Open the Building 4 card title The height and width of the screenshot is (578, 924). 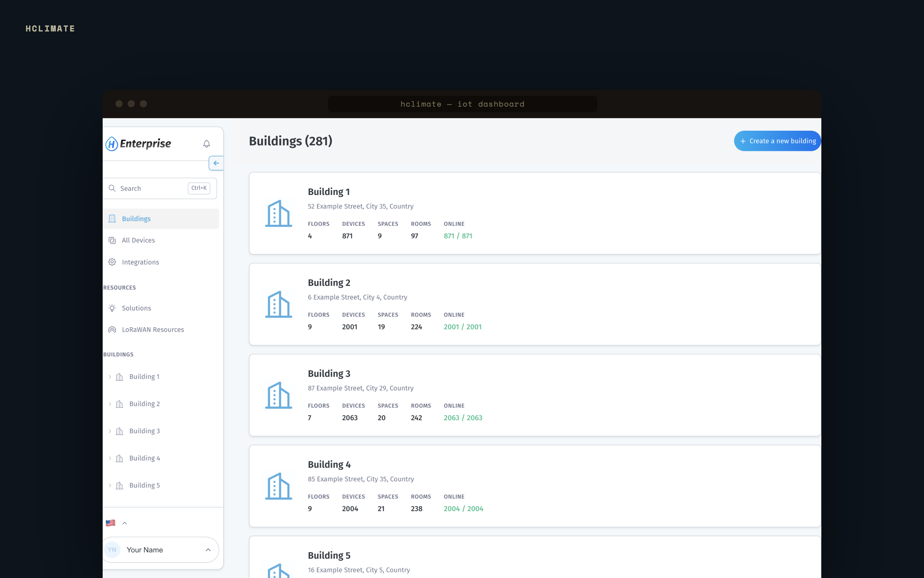coord(329,465)
